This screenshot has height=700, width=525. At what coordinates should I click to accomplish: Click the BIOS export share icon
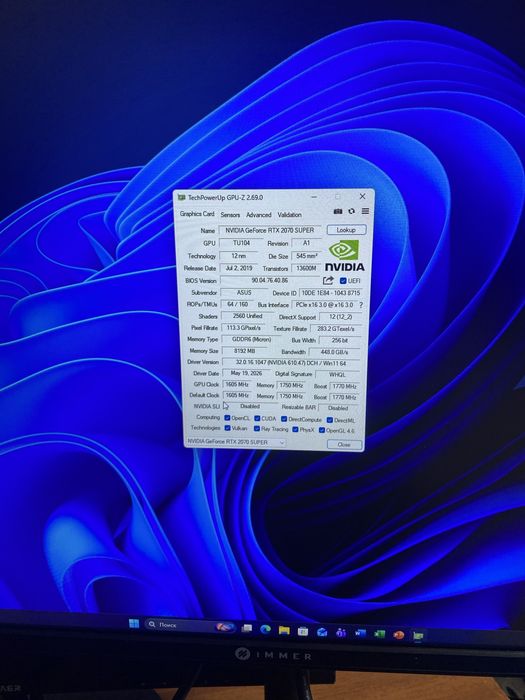tap(328, 280)
